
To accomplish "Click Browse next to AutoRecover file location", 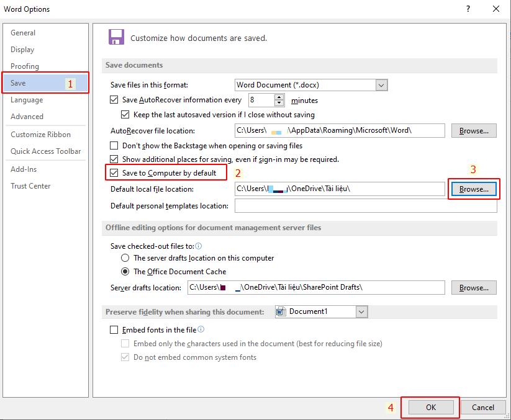I will pos(473,130).
